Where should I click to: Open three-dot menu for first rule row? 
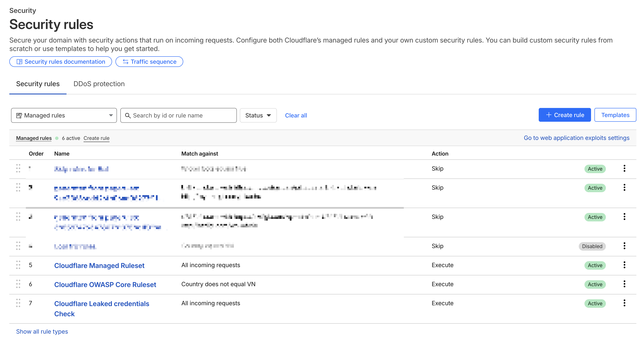click(x=624, y=168)
